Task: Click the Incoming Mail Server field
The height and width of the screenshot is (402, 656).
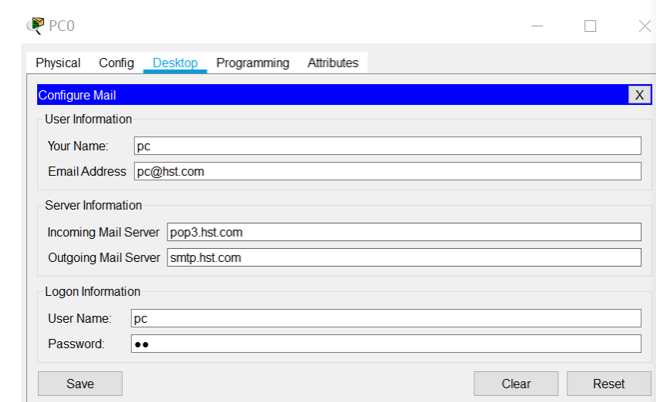Action: coord(404,232)
